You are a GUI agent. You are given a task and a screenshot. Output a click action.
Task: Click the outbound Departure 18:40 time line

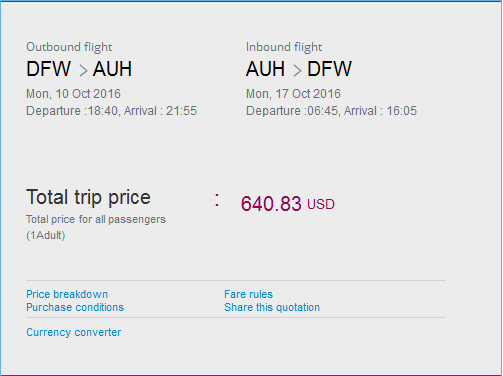(x=112, y=111)
